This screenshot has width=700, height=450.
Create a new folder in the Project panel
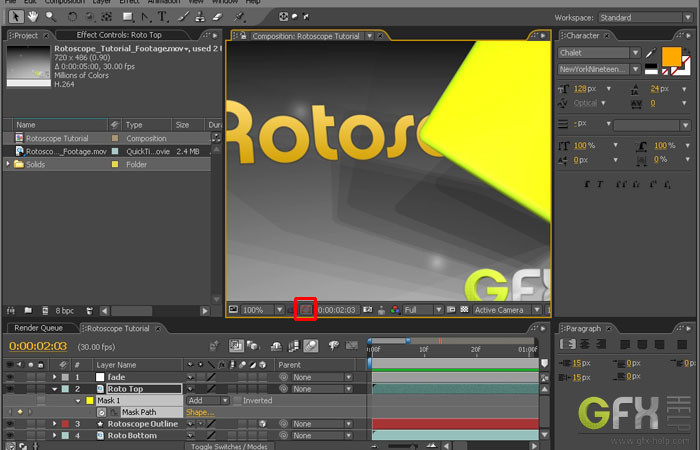coord(28,310)
